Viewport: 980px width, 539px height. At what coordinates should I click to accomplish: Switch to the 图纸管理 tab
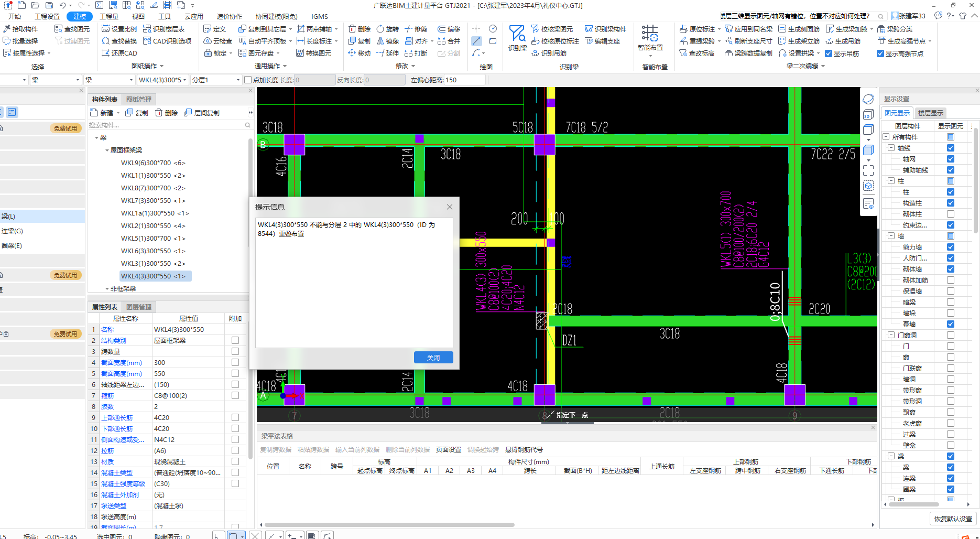tap(139, 99)
